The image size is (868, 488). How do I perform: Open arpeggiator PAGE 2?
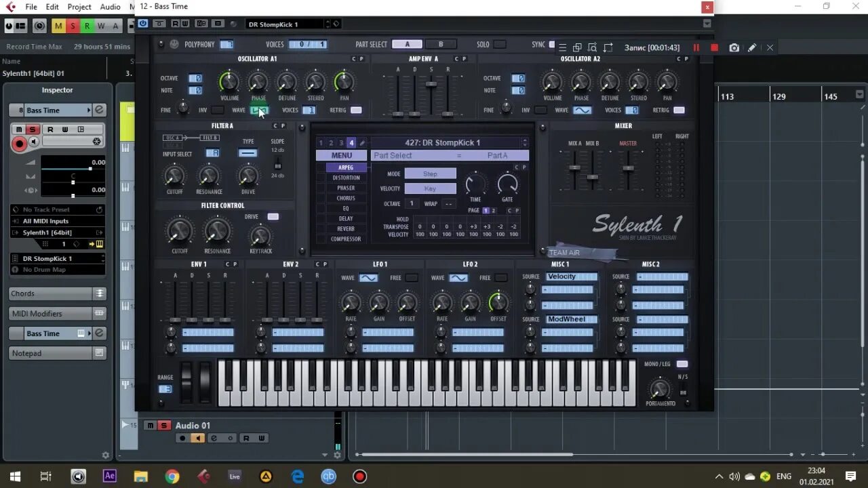point(493,211)
